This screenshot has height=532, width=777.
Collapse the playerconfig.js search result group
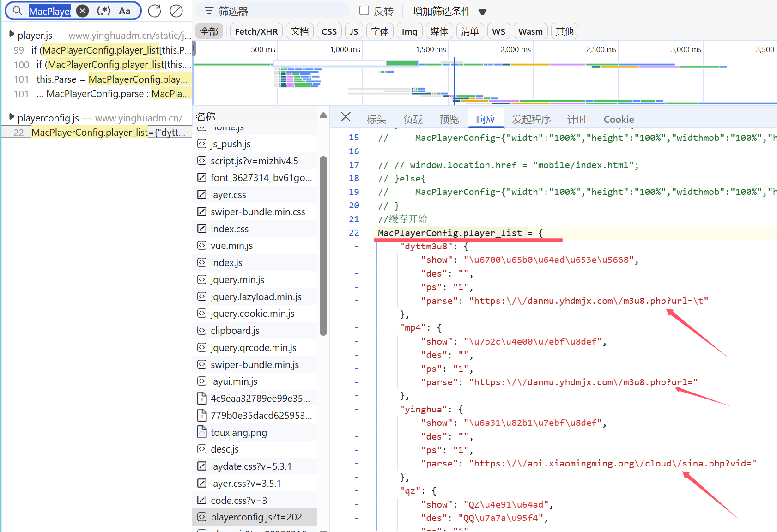12,117
